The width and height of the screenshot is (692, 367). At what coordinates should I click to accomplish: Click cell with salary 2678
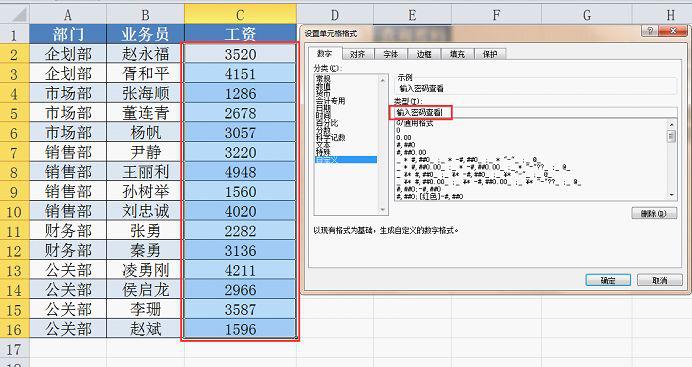click(x=240, y=112)
